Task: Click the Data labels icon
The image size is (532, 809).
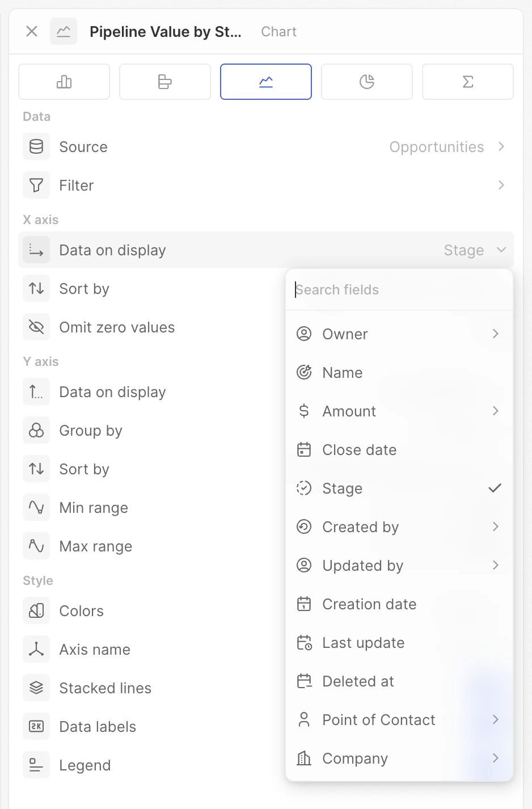Action: pos(36,726)
